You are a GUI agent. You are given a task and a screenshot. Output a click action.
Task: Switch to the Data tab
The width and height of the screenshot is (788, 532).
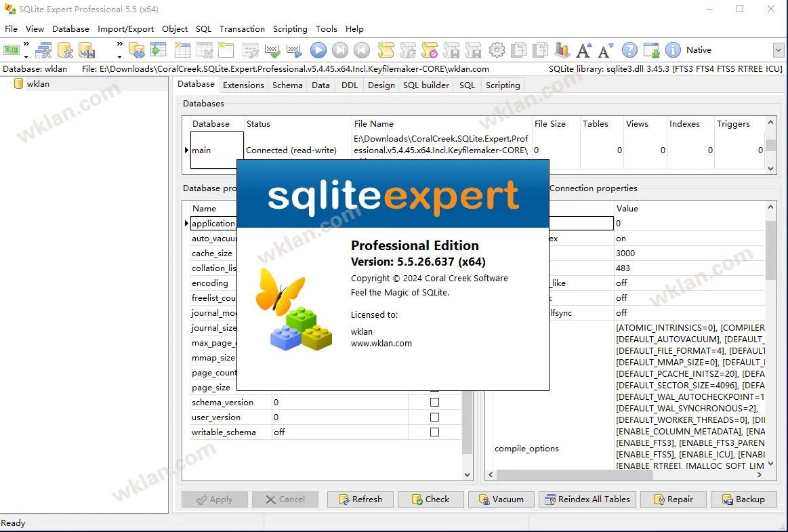click(x=320, y=85)
